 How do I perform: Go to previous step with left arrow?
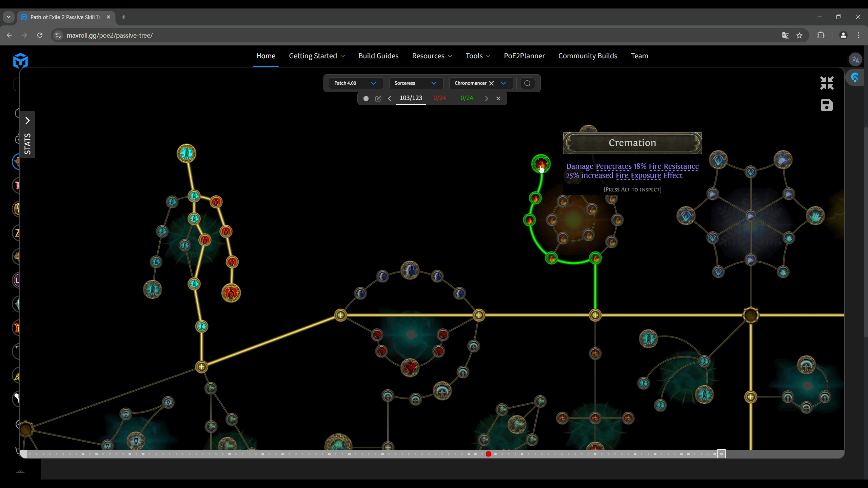pos(390,99)
